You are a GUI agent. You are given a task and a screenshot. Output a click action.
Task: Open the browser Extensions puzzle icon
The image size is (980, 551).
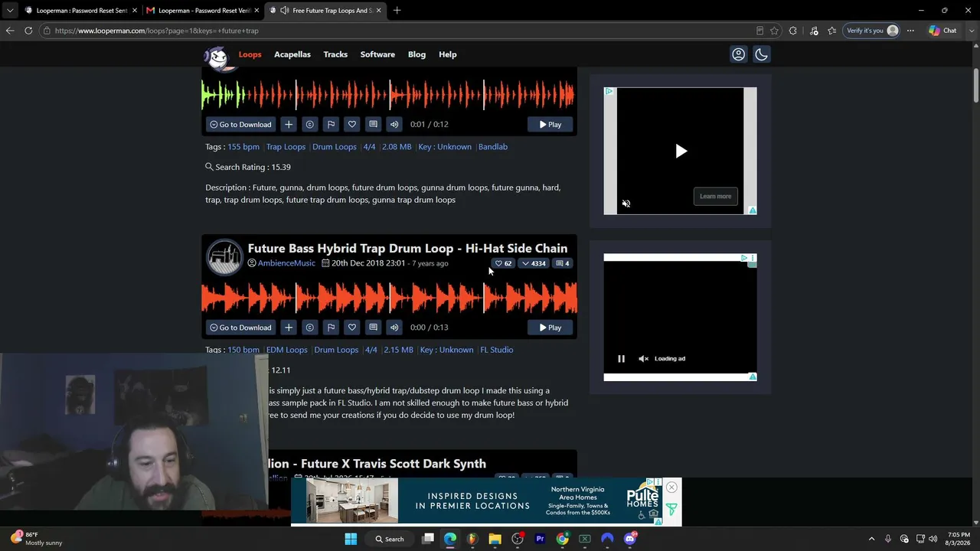[792, 31]
